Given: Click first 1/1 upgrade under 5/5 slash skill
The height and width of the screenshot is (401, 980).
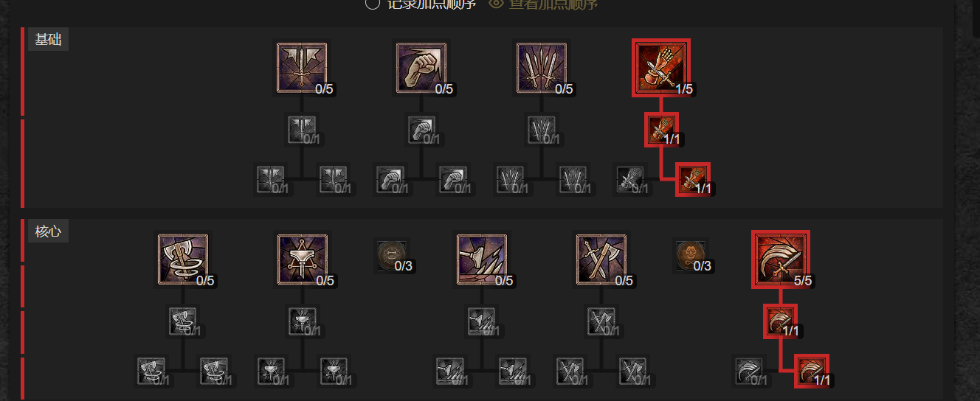Looking at the screenshot, I should point(781,321).
